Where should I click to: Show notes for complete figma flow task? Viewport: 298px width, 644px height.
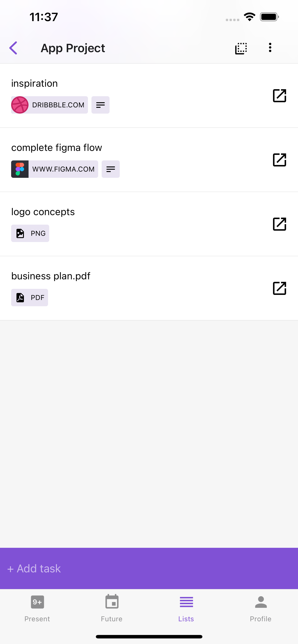pyautogui.click(x=111, y=169)
